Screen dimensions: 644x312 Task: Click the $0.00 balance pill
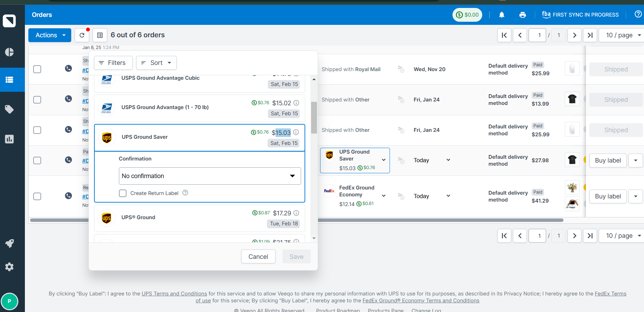[467, 15]
